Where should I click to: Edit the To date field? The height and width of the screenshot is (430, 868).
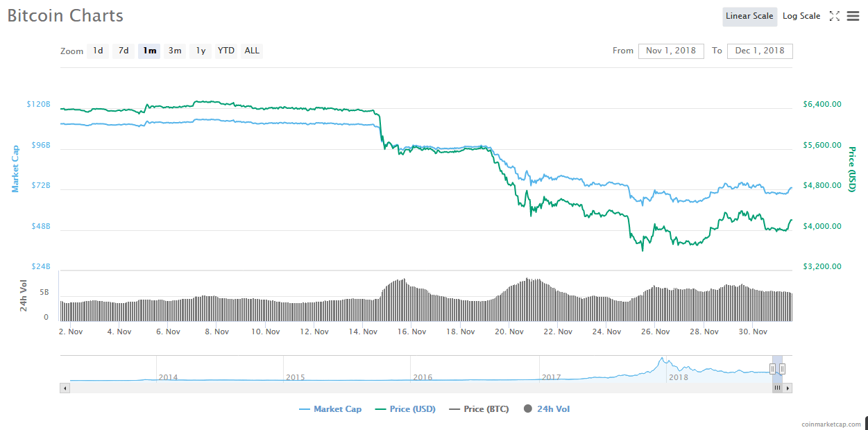point(760,51)
